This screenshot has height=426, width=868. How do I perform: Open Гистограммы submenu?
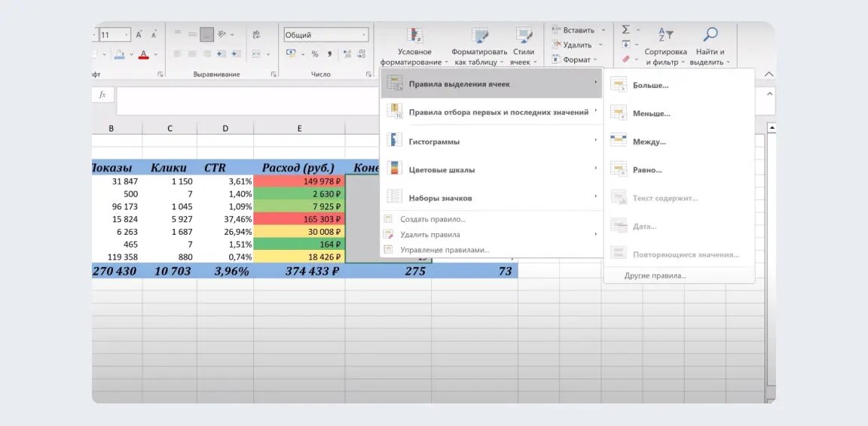click(x=491, y=141)
